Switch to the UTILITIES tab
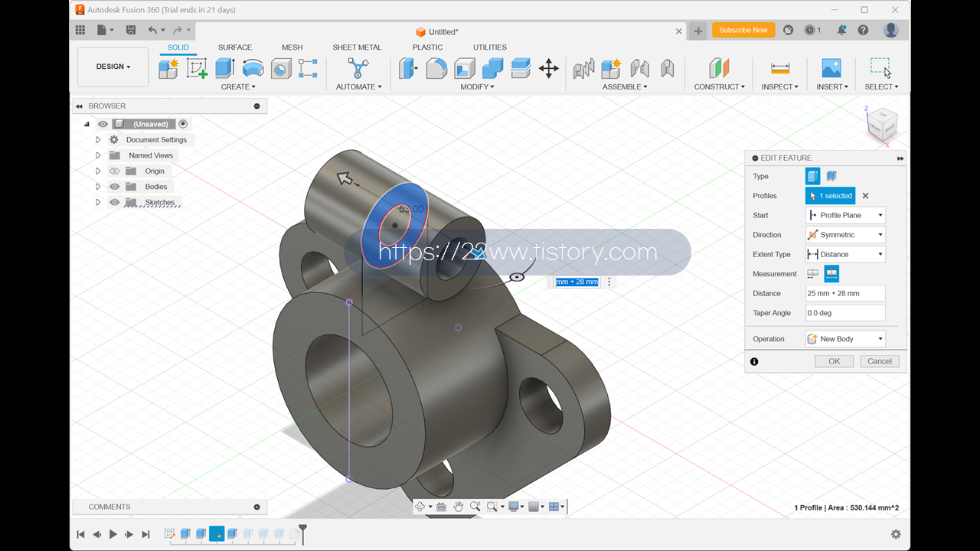Image resolution: width=980 pixels, height=551 pixels. click(490, 47)
